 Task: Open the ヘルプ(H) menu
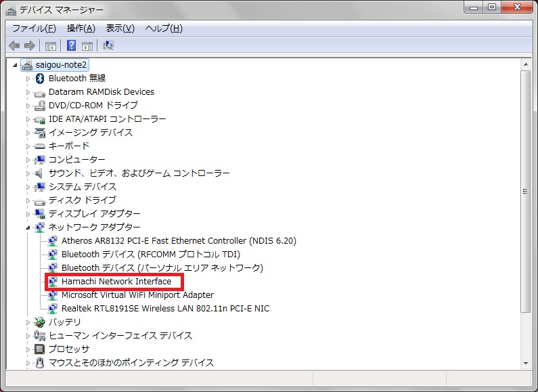164,28
